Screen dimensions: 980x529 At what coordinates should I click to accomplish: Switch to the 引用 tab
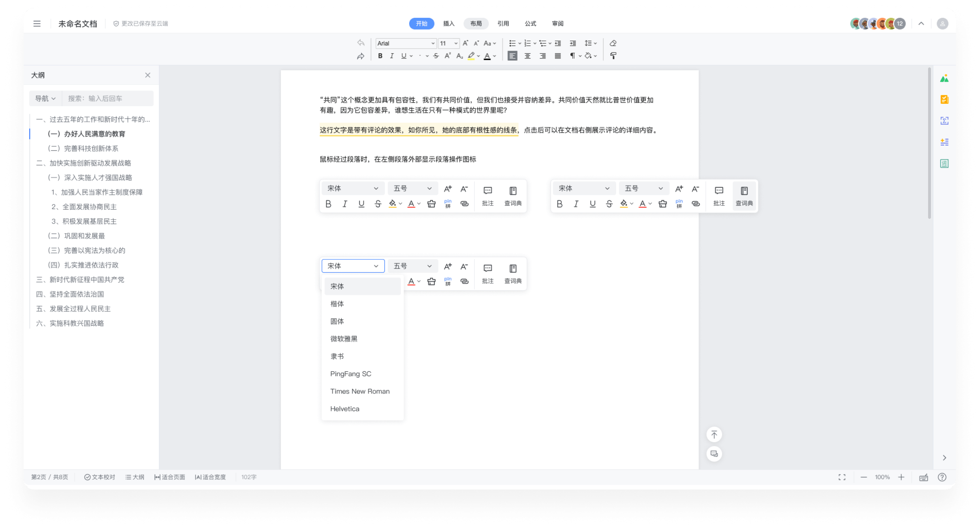click(x=503, y=24)
